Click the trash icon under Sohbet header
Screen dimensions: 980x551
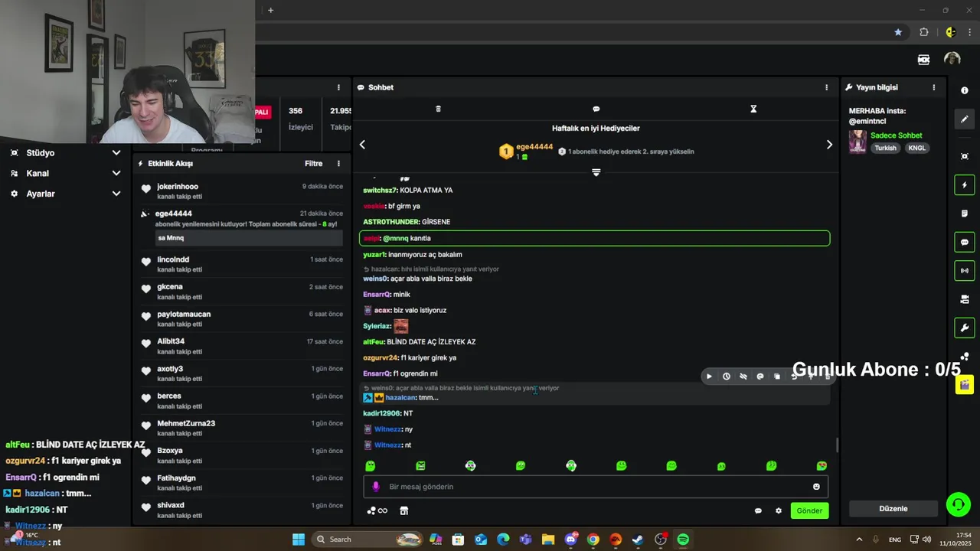pos(438,109)
